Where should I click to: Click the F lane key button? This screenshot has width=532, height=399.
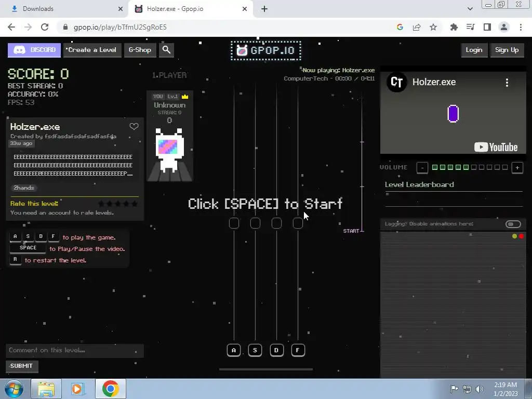(298, 350)
